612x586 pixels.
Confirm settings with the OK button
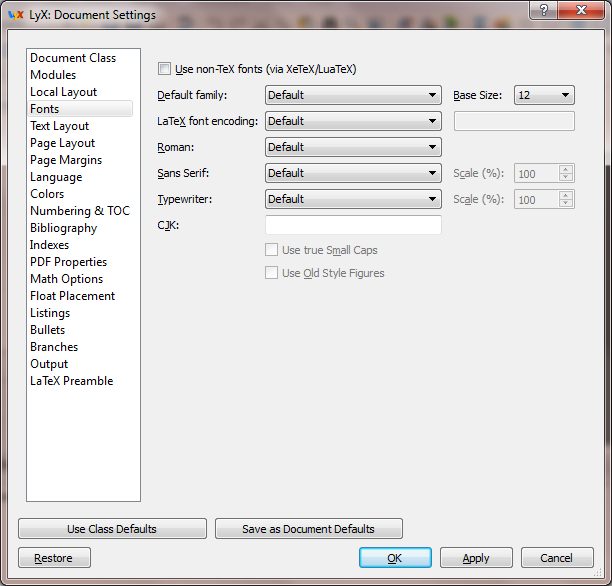[x=395, y=558]
